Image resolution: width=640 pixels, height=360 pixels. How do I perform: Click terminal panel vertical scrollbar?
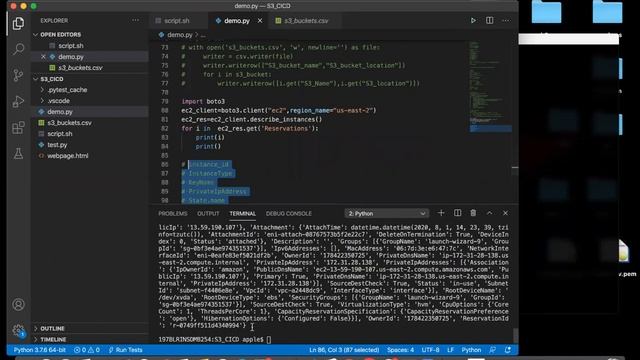[x=516, y=336]
